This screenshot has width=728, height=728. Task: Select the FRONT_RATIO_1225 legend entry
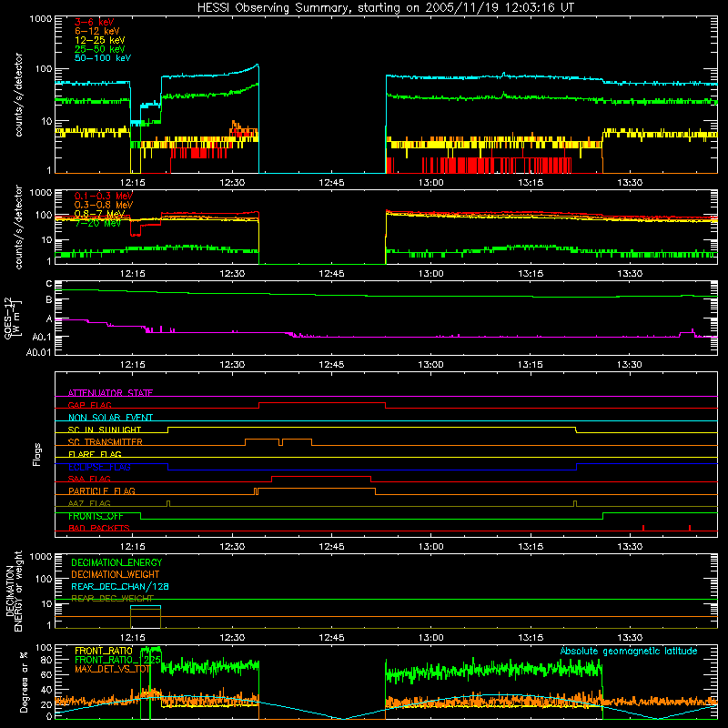[x=117, y=659]
